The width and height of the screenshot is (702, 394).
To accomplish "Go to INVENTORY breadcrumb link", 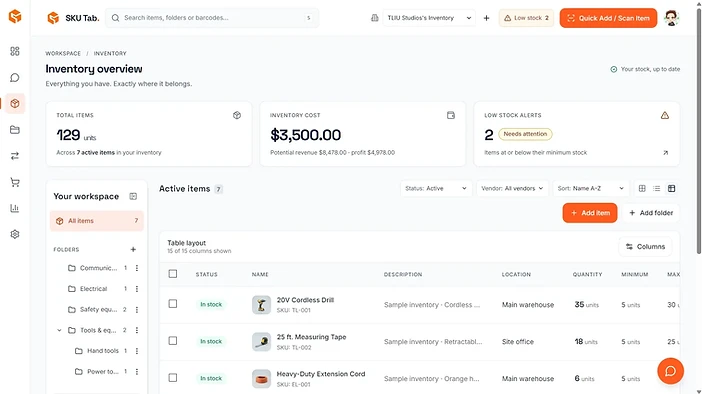I will point(110,53).
